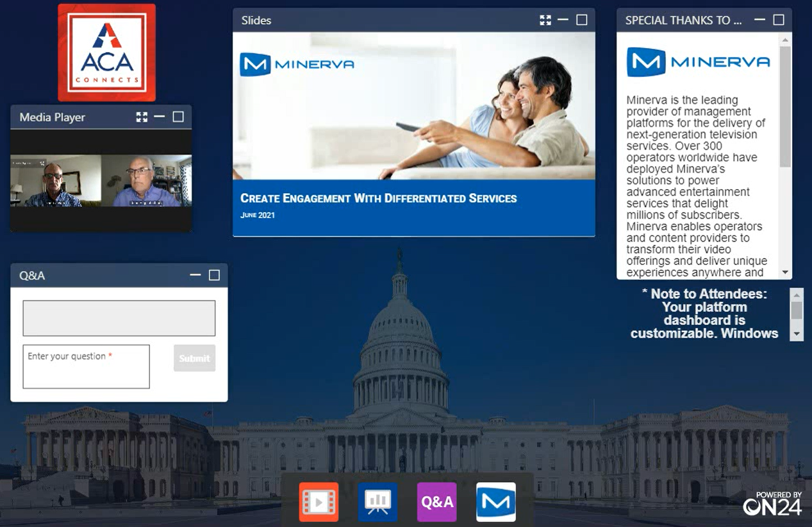This screenshot has height=527, width=812.
Task: Open the Minerva sponsor dock icon
Action: pyautogui.click(x=496, y=502)
